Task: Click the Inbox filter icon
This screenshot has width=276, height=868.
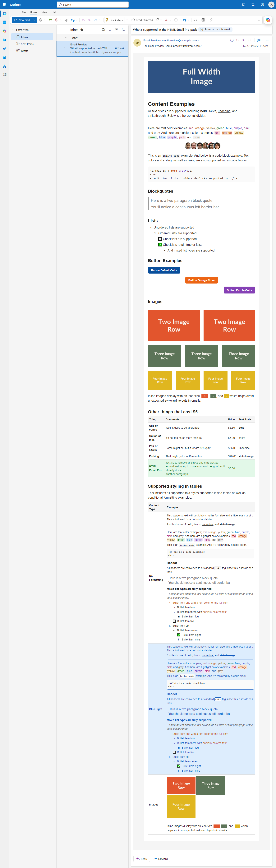Action: 117,30
